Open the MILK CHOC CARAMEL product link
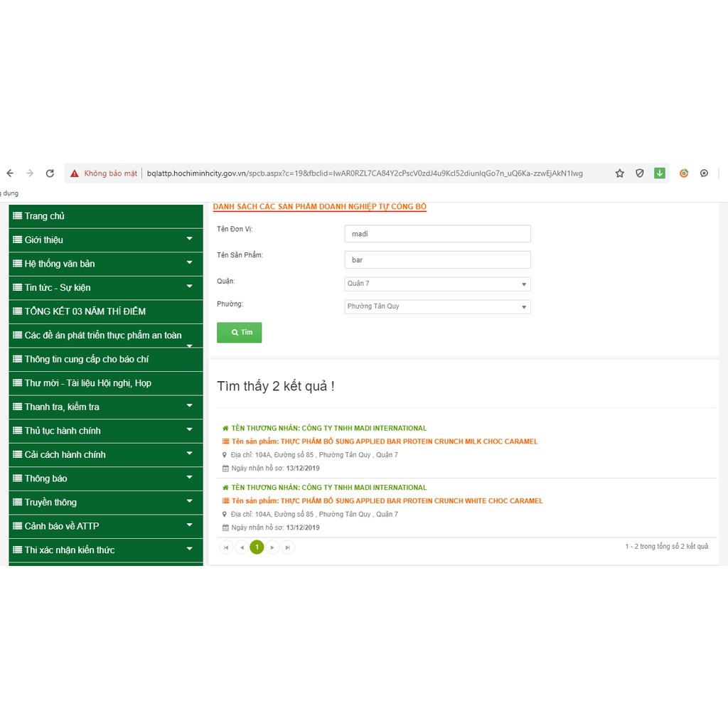Screen dimensions: 728x728 pyautogui.click(x=385, y=441)
